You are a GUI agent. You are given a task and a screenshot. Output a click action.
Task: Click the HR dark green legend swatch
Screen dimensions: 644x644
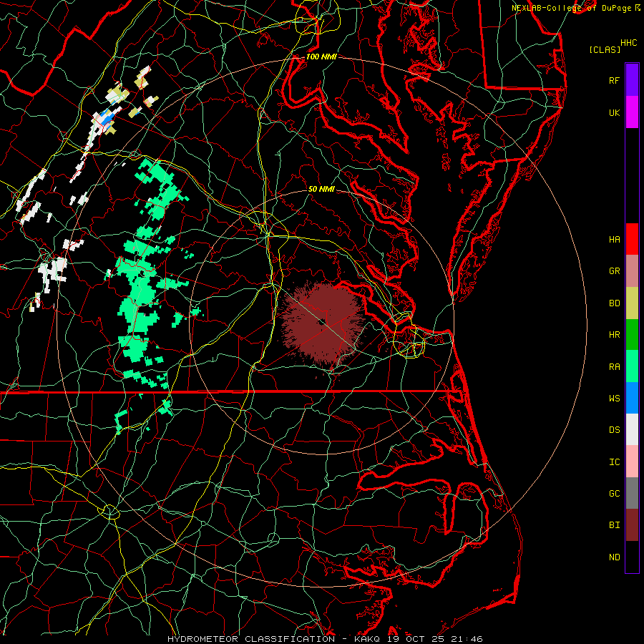[632, 335]
